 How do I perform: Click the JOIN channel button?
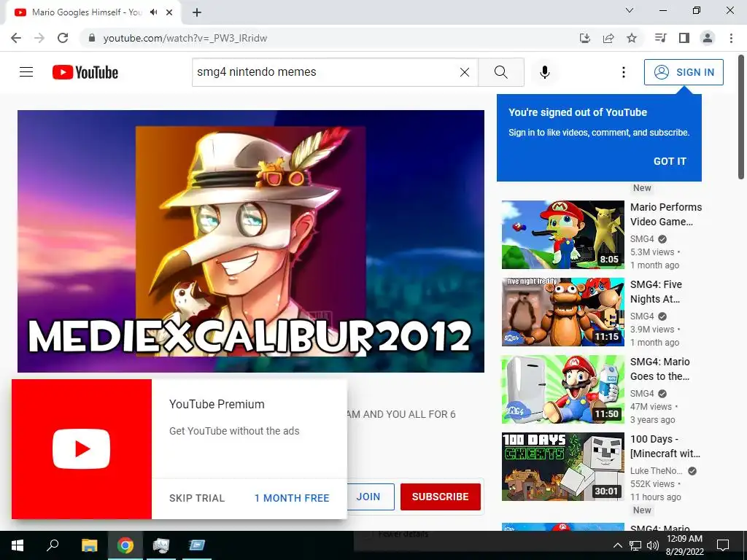tap(370, 497)
